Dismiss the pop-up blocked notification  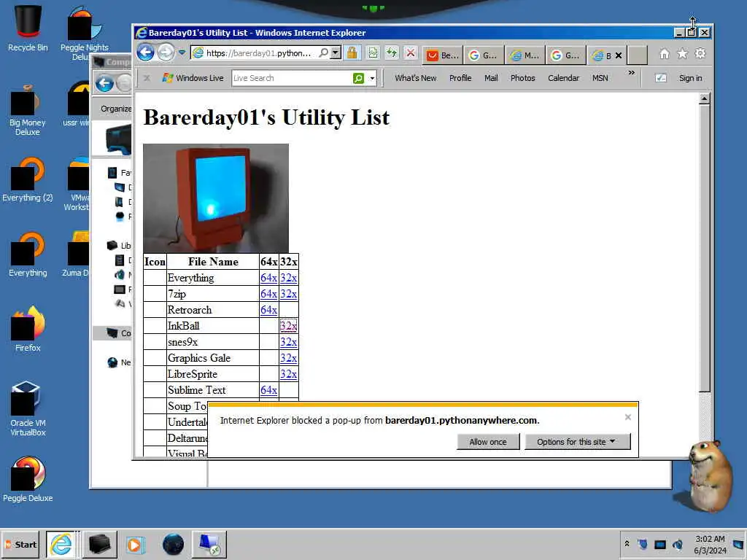(628, 417)
